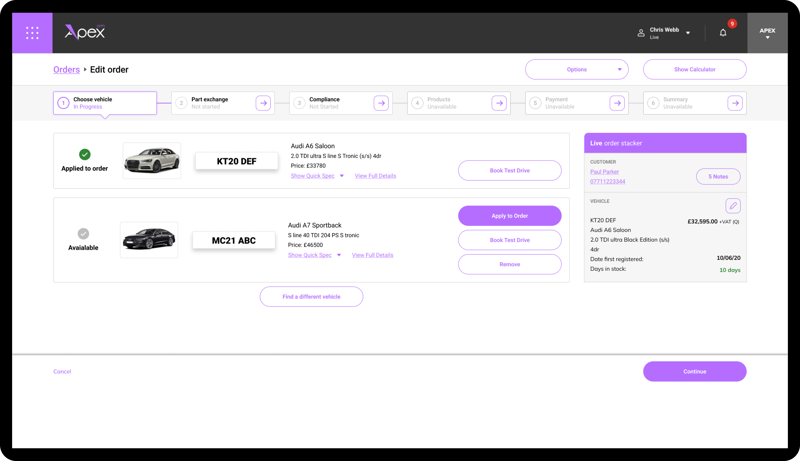Viewport: 800px width, 461px height.
Task: Click the Orders breadcrumb link
Action: click(x=66, y=70)
